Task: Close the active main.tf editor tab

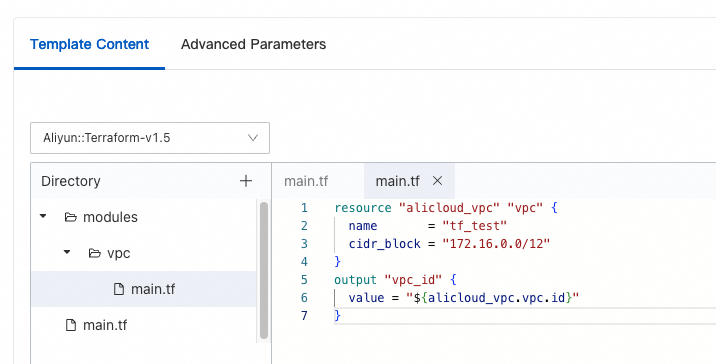Action: (437, 181)
